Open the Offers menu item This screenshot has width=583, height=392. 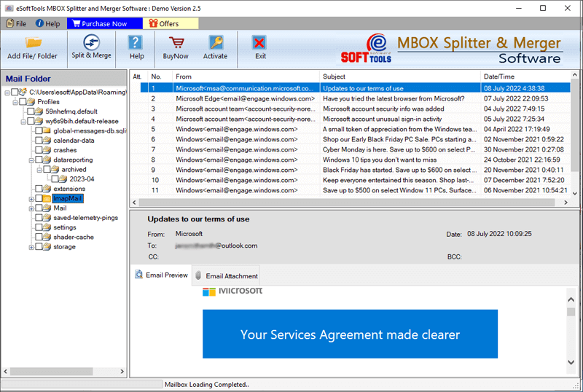point(171,23)
